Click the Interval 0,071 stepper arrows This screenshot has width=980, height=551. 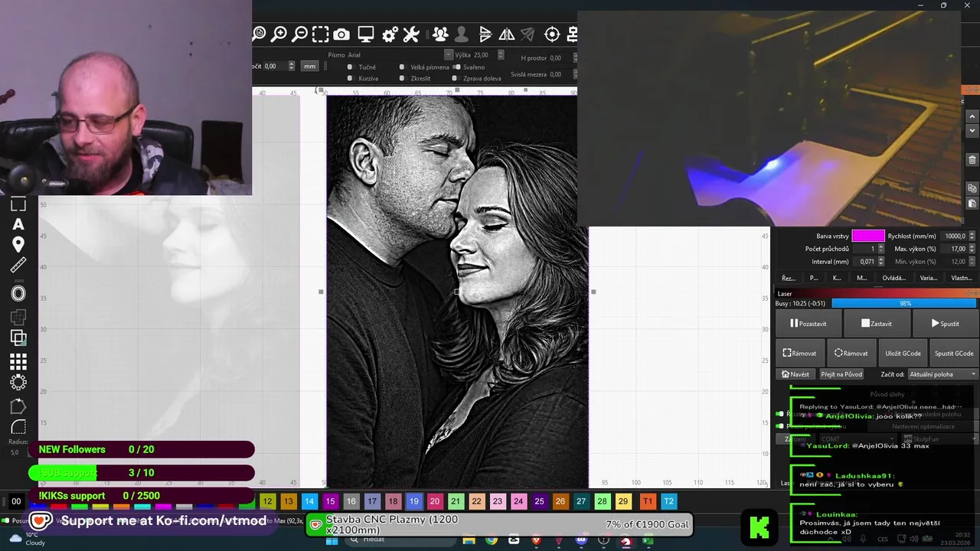click(x=880, y=262)
